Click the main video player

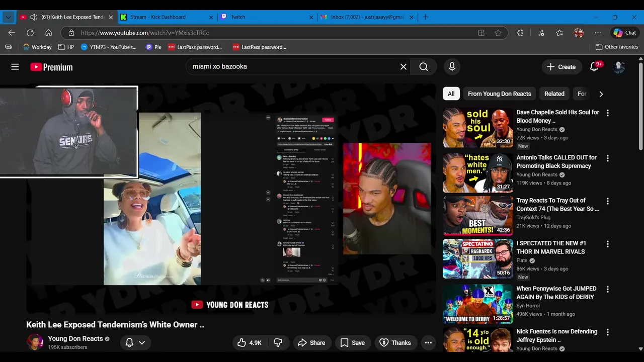coord(231,199)
